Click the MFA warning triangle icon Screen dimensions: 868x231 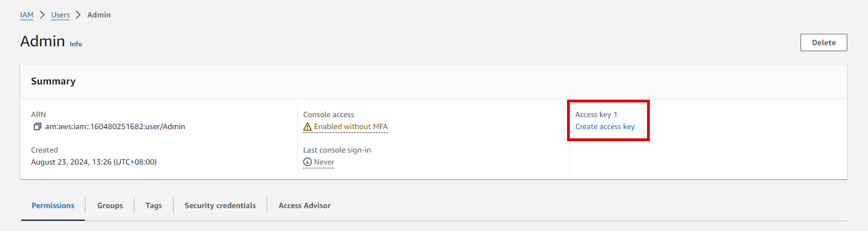click(307, 126)
